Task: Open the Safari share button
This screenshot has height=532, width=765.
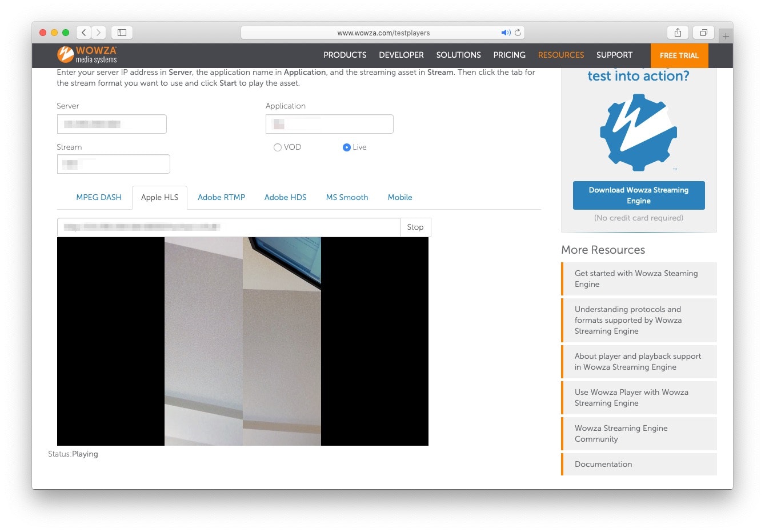Action: pyautogui.click(x=678, y=33)
